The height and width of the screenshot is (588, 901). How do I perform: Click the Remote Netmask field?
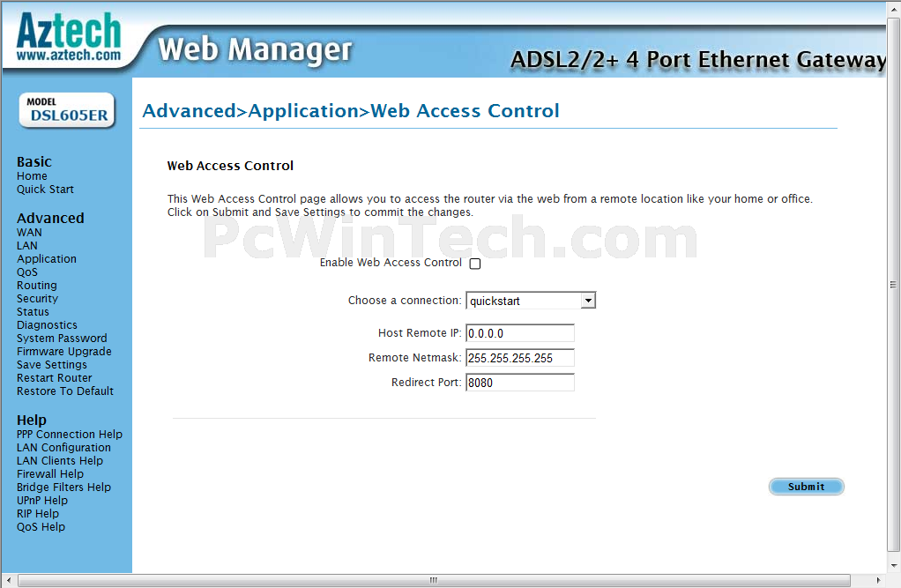tap(520, 358)
